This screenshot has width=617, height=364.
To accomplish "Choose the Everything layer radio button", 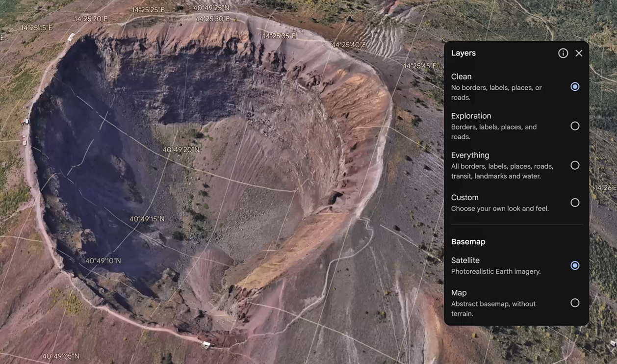I will (575, 165).
